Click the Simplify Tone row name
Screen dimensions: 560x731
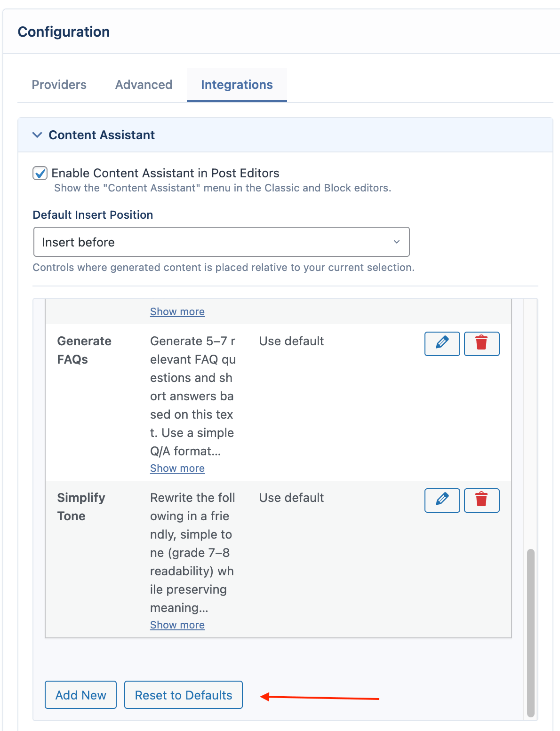tap(81, 507)
